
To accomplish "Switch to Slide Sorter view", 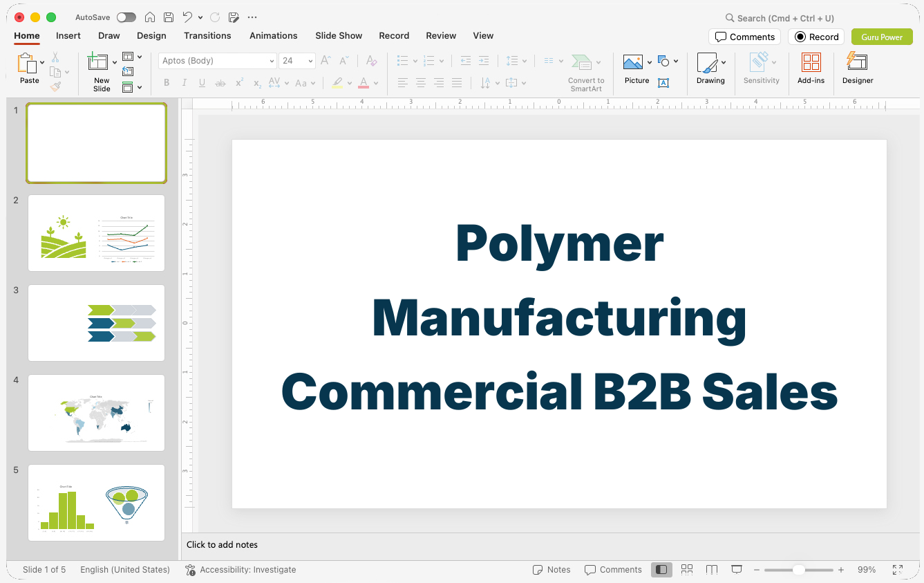I will coord(687,569).
